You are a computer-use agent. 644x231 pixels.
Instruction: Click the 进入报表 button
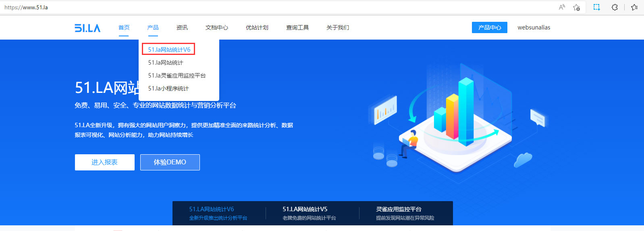104,162
